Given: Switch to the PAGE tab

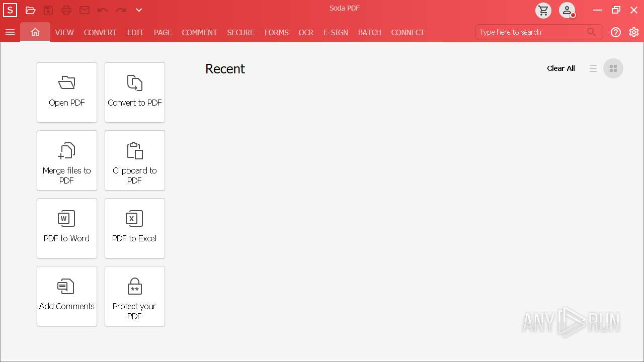Looking at the screenshot, I should [163, 32].
